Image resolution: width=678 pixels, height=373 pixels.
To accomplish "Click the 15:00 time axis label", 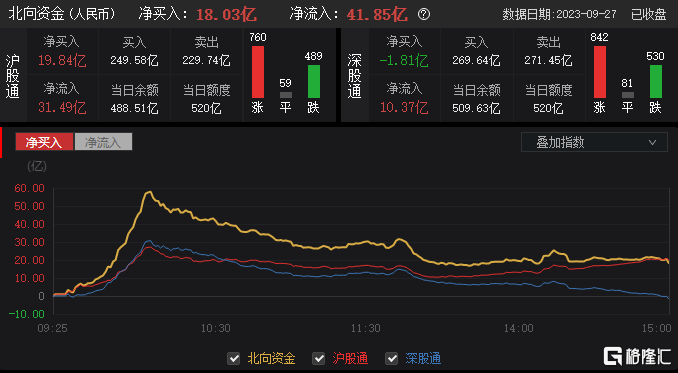I will [656, 328].
